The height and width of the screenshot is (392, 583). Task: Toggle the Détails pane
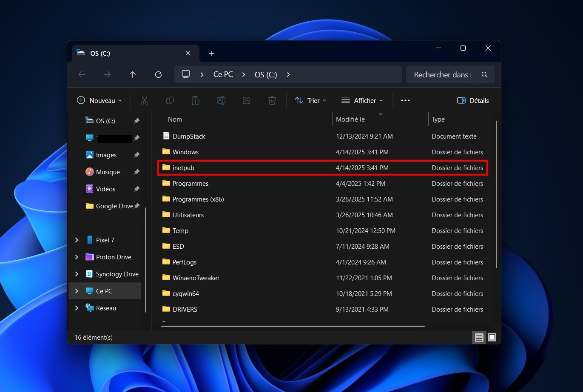(473, 101)
